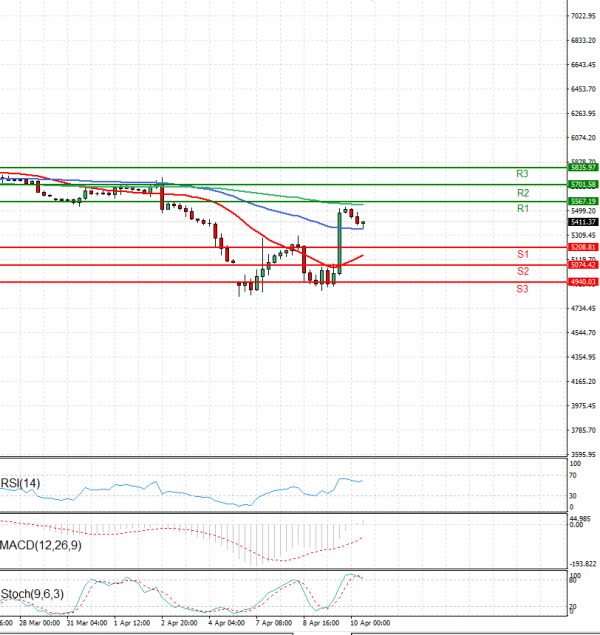Click the 5499.20 price axis value
This screenshot has width=600, height=635.
583,211
